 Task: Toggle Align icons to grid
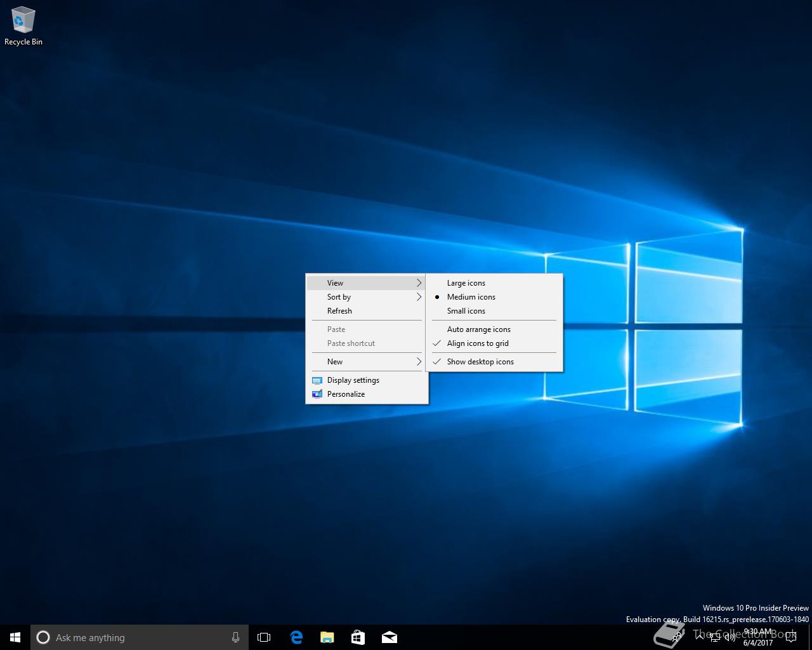(477, 343)
